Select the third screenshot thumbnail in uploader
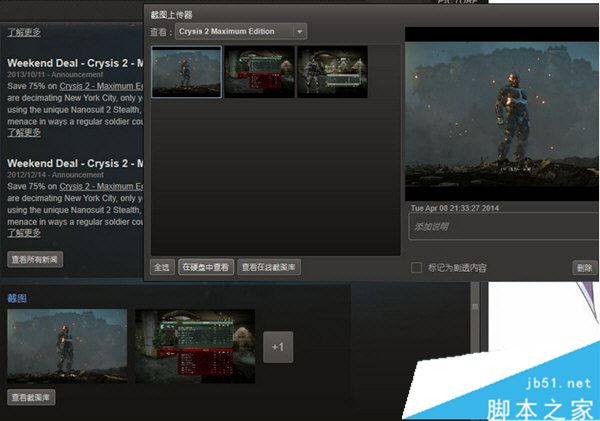This screenshot has width=600, height=421. pyautogui.click(x=333, y=72)
